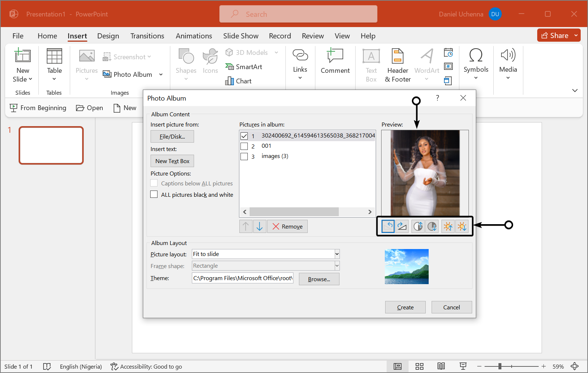588x373 pixels.
Task: Decrease brightness of the preview picture
Action: tap(462, 226)
